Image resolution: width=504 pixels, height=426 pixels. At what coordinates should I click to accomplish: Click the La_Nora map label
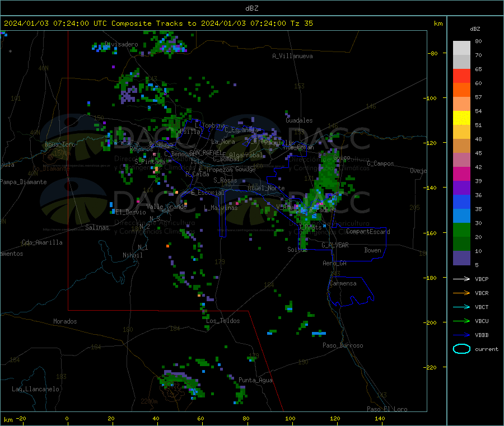point(223,142)
